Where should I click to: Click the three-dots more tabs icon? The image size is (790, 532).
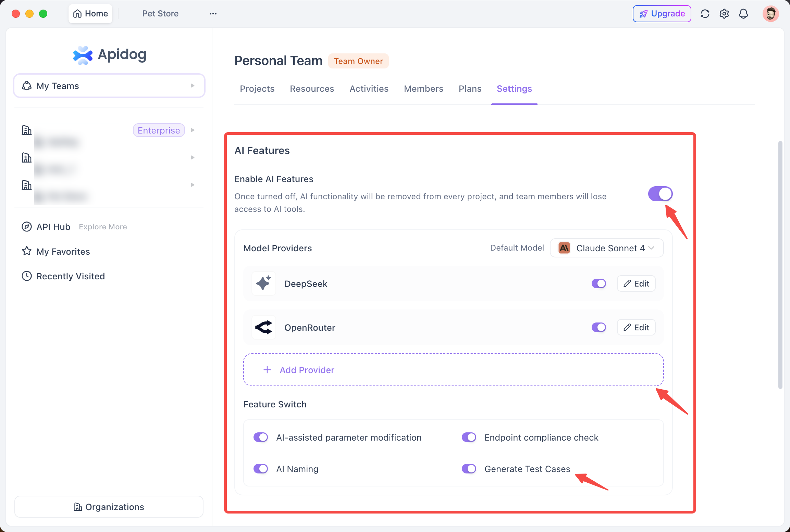(213, 14)
